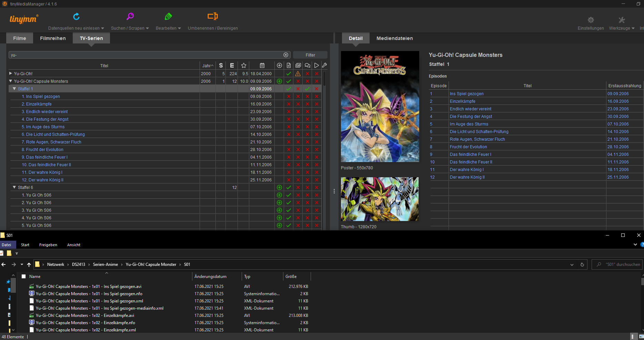
Task: Switch to the Filmreihen tab
Action: 53,38
